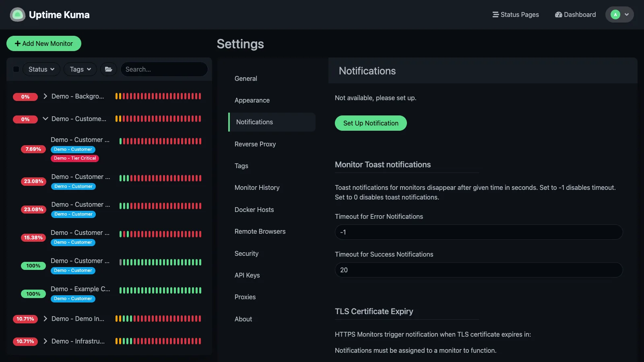Click Set Up Notification button
Image resolution: width=644 pixels, height=362 pixels.
point(371,123)
